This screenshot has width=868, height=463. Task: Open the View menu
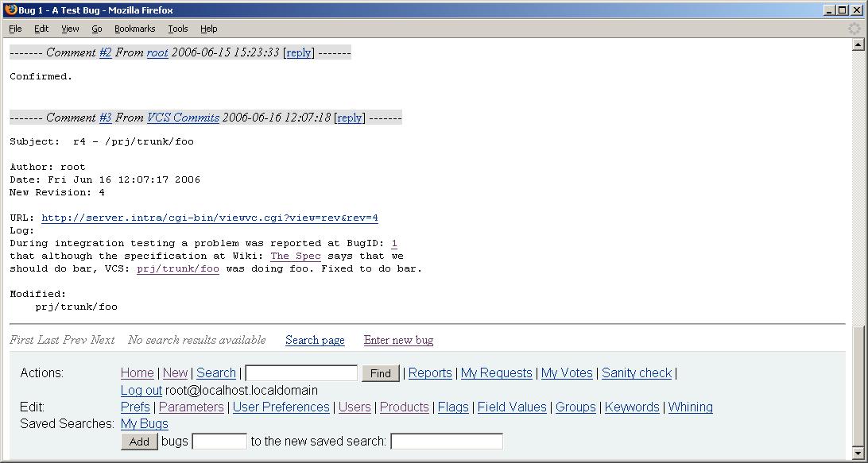(x=70, y=29)
